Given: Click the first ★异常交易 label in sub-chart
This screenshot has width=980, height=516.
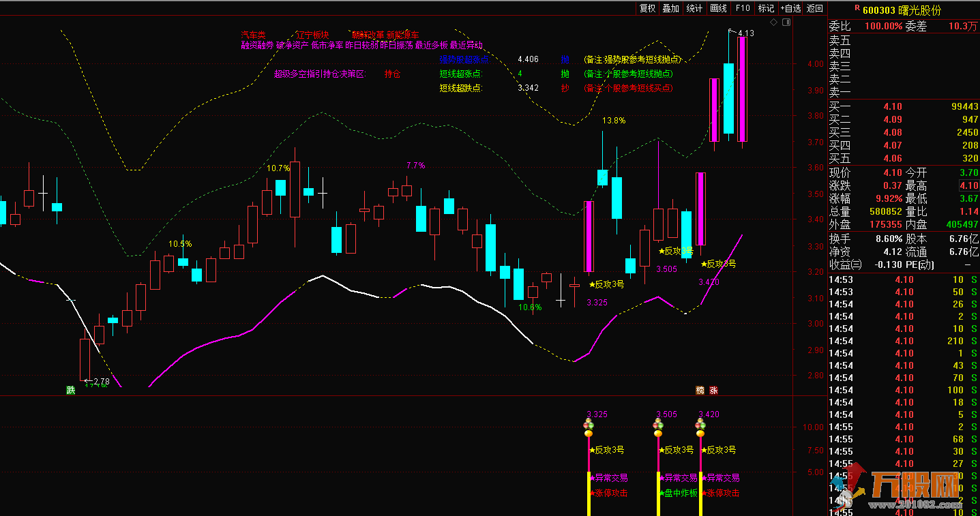Looking at the screenshot, I should pyautogui.click(x=608, y=479).
